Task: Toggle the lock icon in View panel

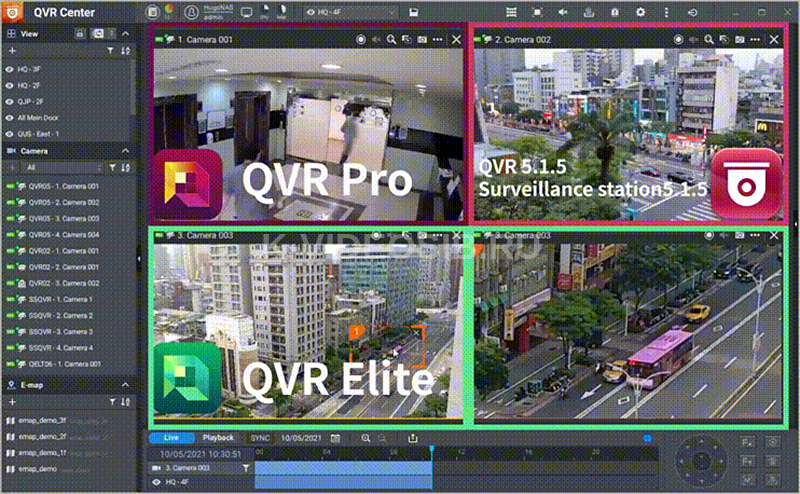Action: (x=80, y=33)
